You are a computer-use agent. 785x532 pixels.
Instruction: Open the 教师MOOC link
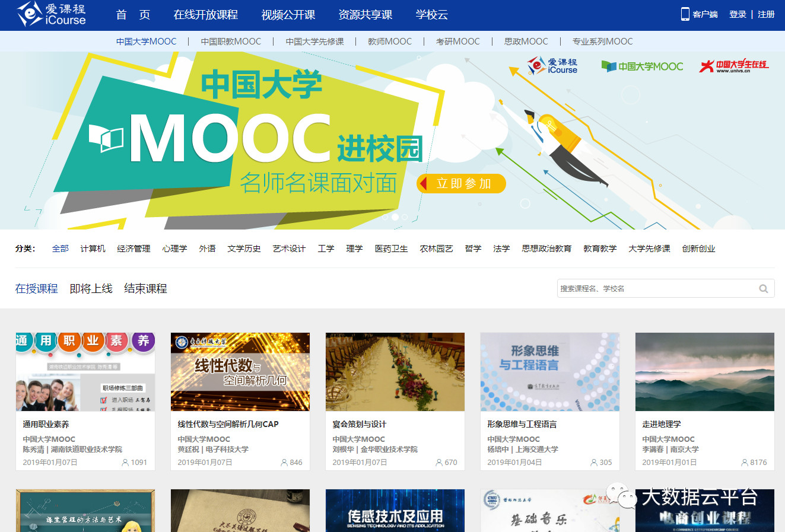(390, 42)
